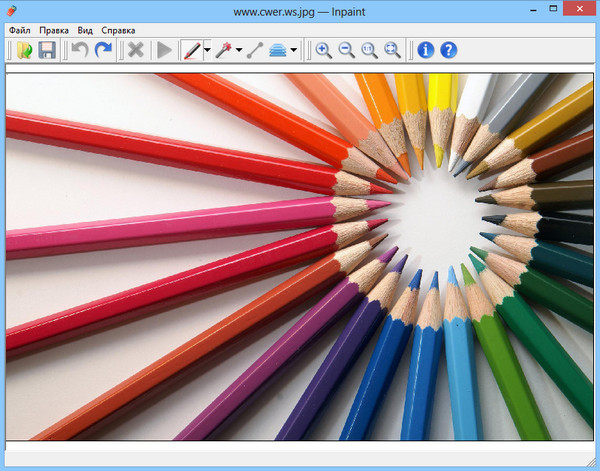Click the Open file folder icon

pyautogui.click(x=24, y=50)
